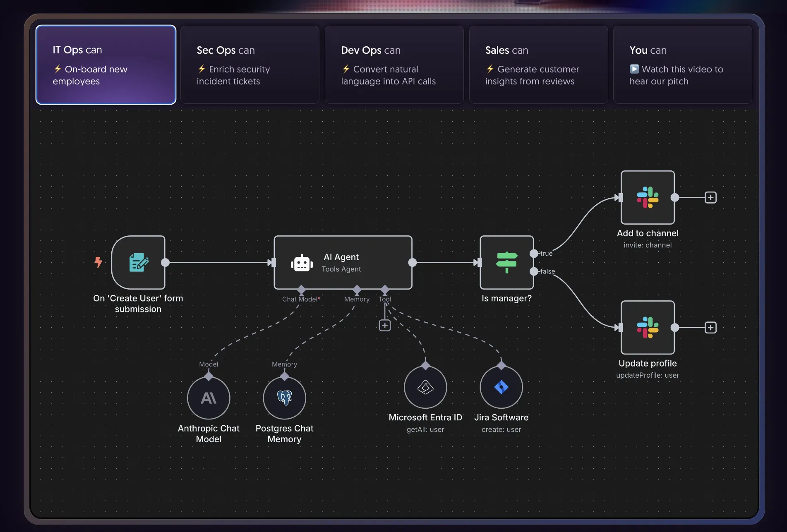Screen dimensions: 787x532
Task: Switch to the 'Sec Ops can' tab
Action: tap(249, 65)
